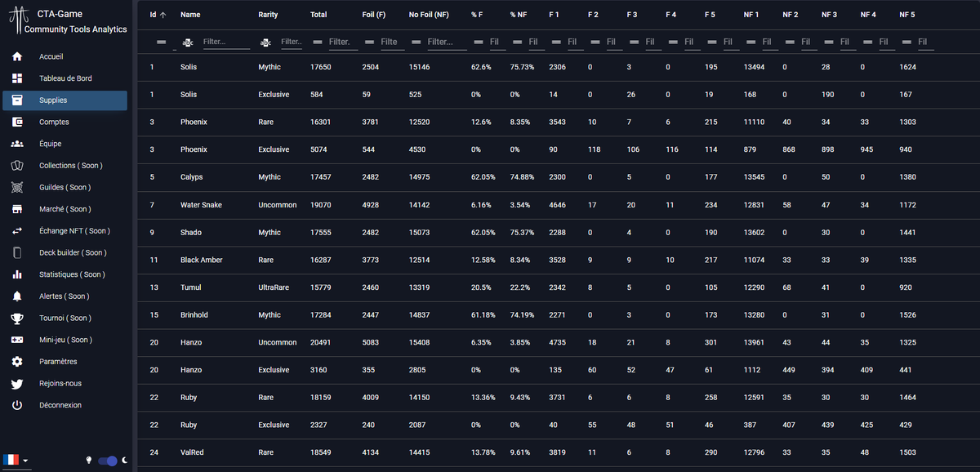Open the Id column equals filter operator
The height and width of the screenshot is (472, 980).
pos(161,42)
